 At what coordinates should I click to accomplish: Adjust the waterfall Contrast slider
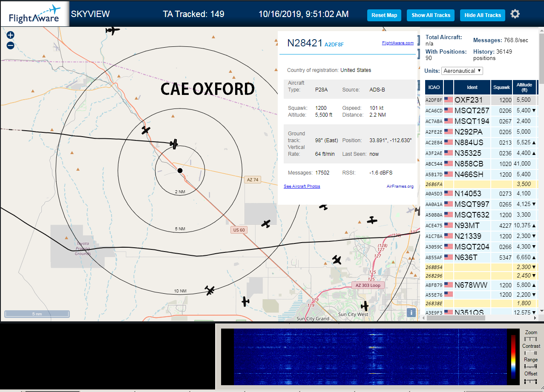531,353
